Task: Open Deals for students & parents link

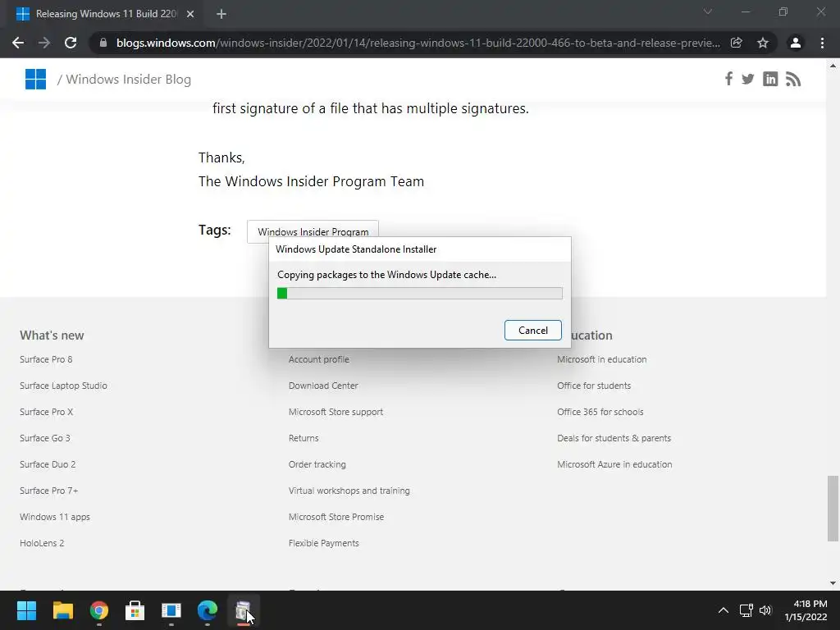Action: pyautogui.click(x=614, y=438)
